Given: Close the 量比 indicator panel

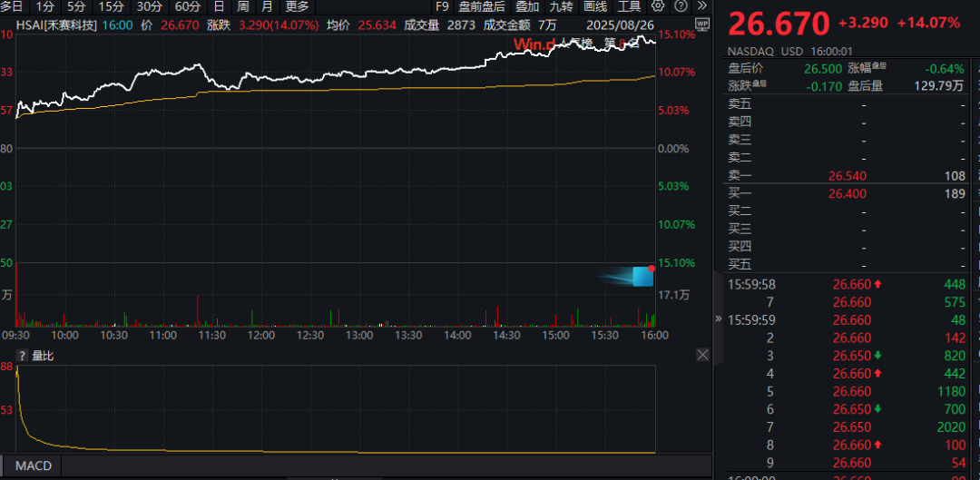Looking at the screenshot, I should pyautogui.click(x=701, y=355).
